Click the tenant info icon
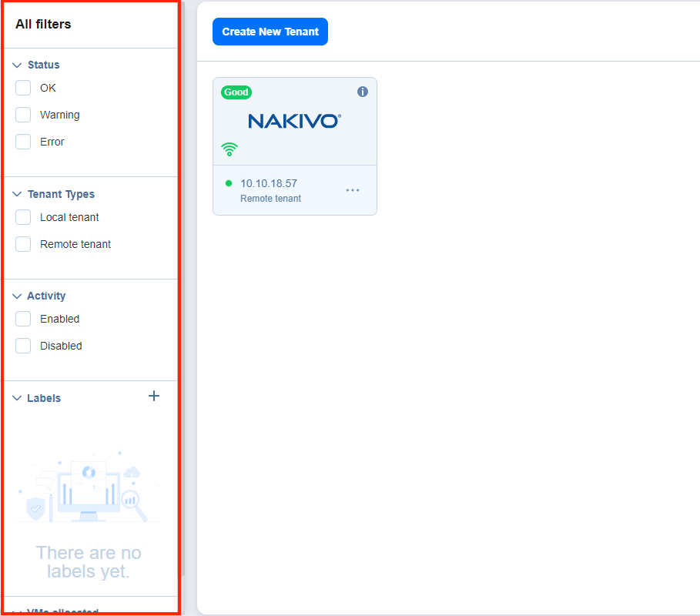The width and height of the screenshot is (700, 616). point(363,92)
